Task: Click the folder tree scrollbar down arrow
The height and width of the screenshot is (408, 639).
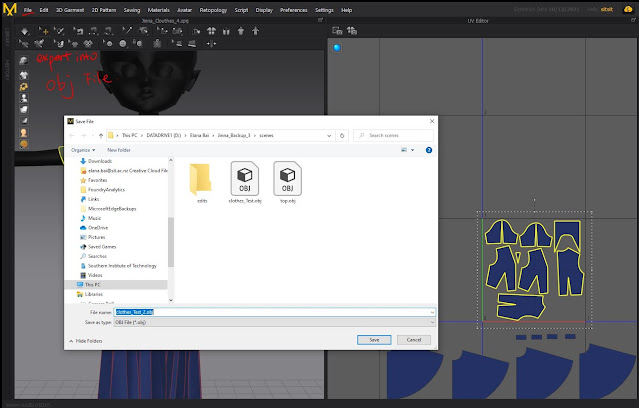Action: tap(171, 300)
